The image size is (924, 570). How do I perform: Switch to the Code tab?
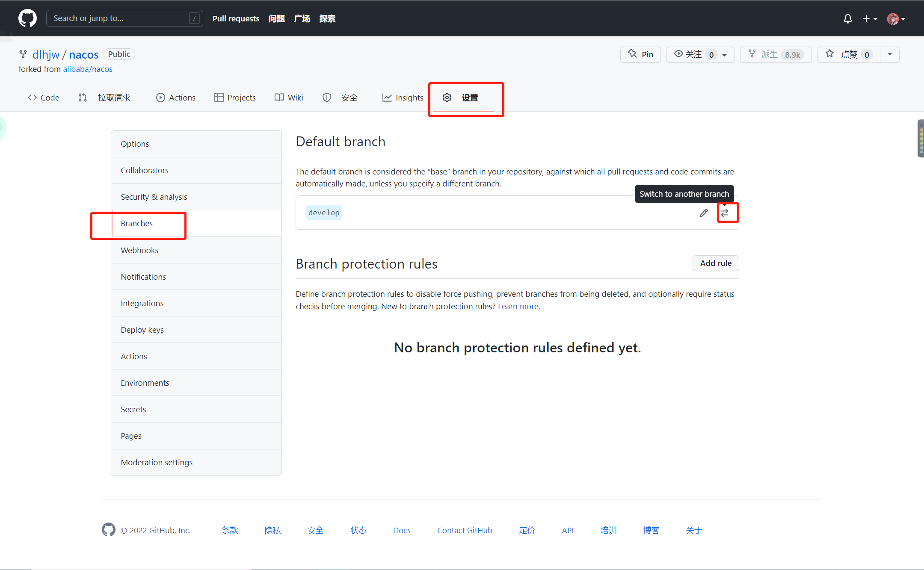tap(43, 97)
